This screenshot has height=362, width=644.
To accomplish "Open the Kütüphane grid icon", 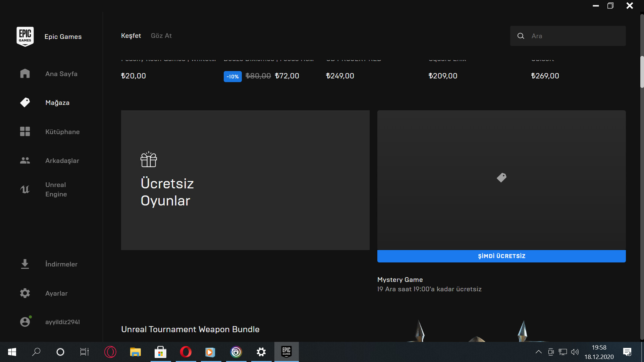I will (x=25, y=131).
